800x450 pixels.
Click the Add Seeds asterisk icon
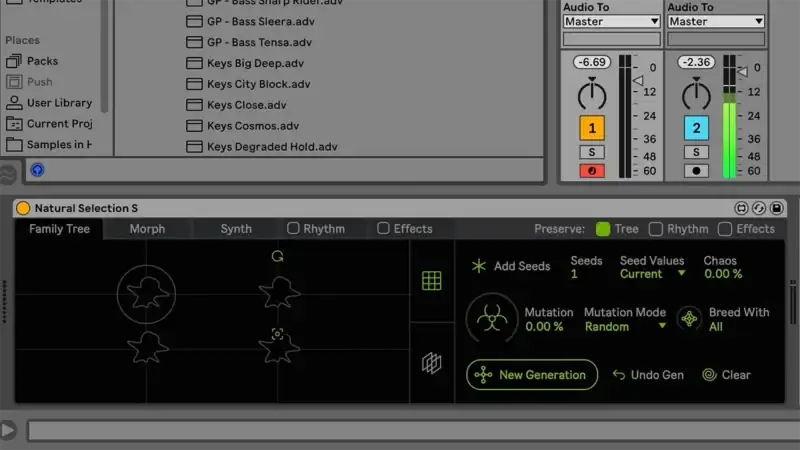coord(479,266)
